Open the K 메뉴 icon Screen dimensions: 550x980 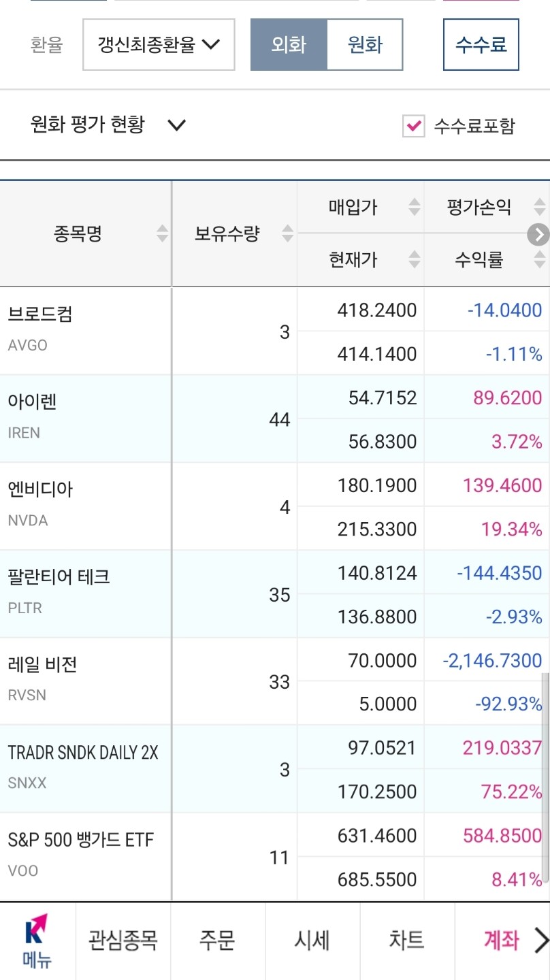tap(37, 941)
